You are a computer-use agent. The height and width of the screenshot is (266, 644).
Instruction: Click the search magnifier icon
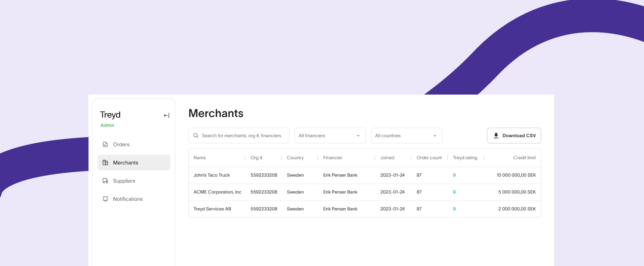point(196,136)
